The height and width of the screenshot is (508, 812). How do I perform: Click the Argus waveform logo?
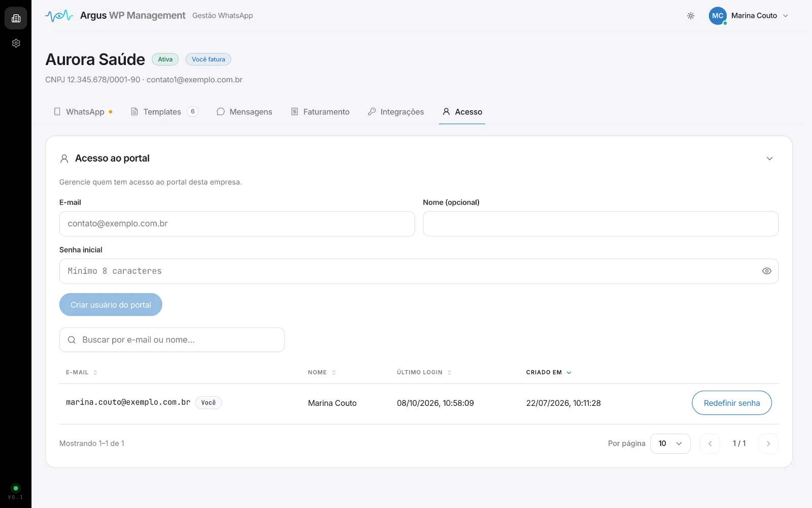tap(59, 16)
